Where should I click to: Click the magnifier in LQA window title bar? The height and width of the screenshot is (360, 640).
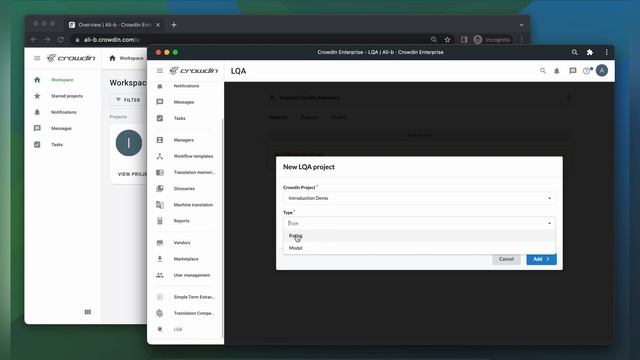[574, 52]
